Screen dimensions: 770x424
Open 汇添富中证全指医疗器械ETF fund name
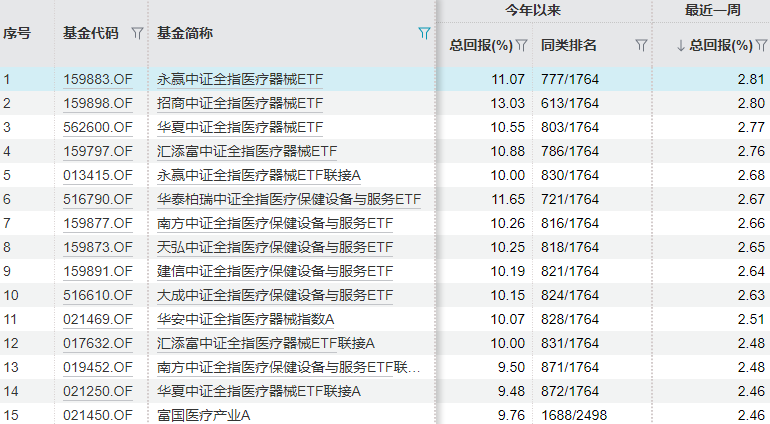[x=247, y=151]
